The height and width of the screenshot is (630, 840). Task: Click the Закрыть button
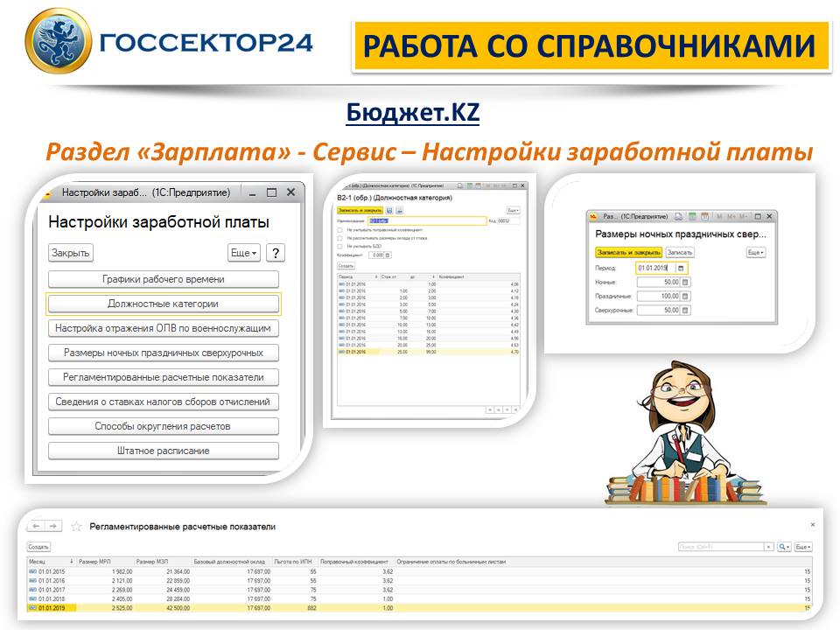tap(70, 253)
